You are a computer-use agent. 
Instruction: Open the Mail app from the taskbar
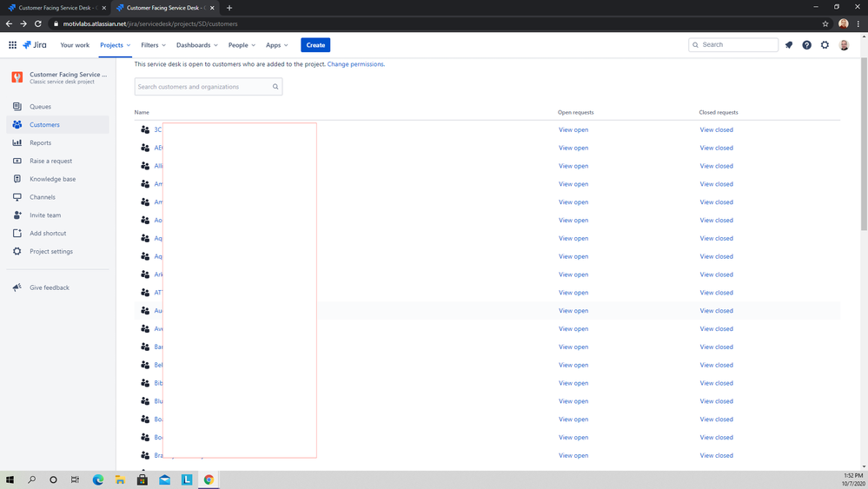coord(164,479)
